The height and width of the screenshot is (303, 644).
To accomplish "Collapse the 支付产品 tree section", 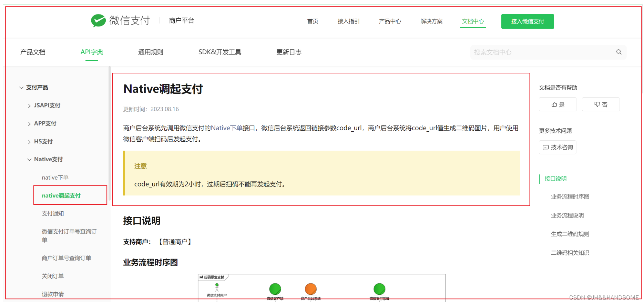I will pyautogui.click(x=21, y=88).
